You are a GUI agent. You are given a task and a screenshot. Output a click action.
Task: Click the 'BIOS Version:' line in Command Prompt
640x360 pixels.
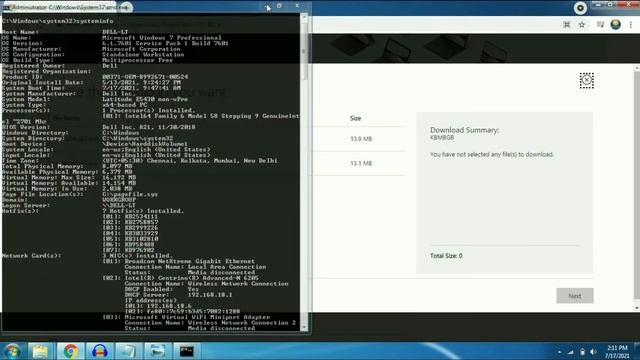click(98, 127)
